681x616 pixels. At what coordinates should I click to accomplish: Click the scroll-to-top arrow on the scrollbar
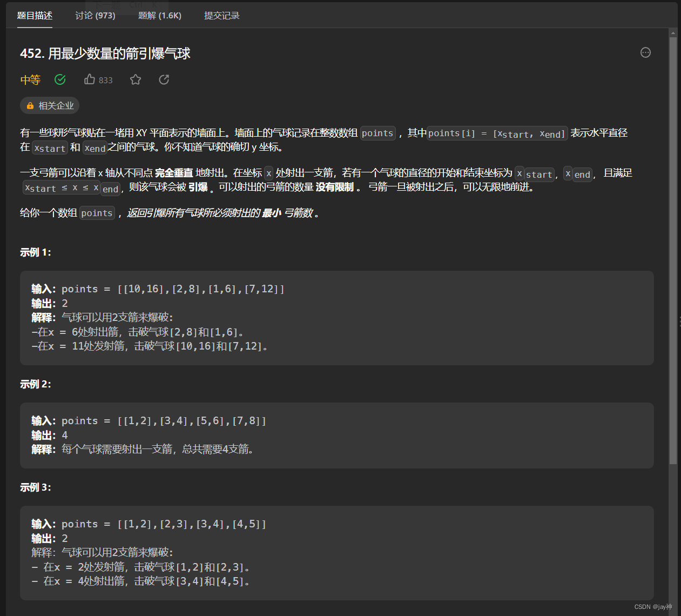tap(673, 32)
